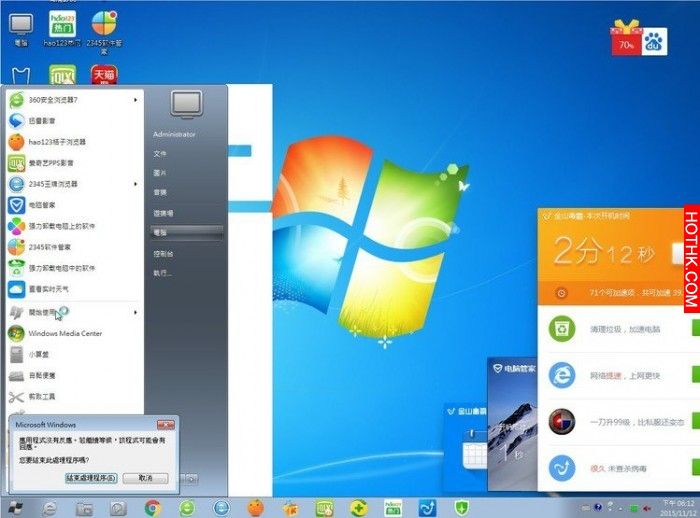The height and width of the screenshot is (518, 700).
Task: Close the Microsoft Windows dialog
Action: [x=166, y=425]
